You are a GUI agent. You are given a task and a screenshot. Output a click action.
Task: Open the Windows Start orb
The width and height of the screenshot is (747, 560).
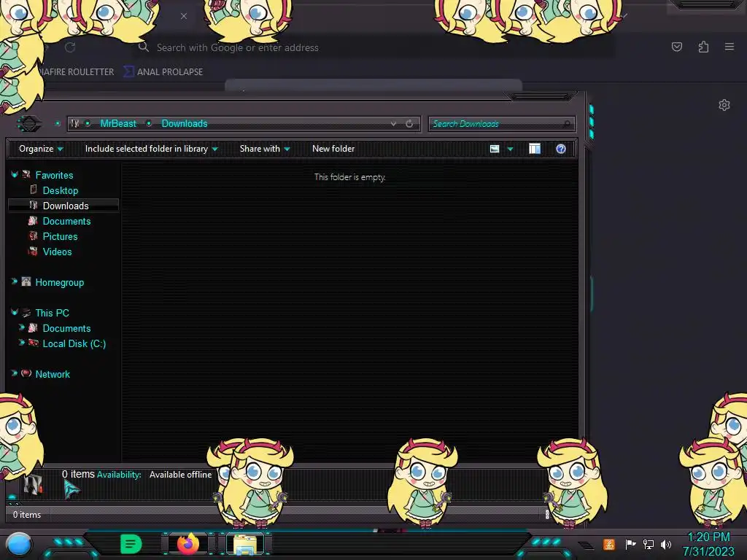pyautogui.click(x=18, y=545)
